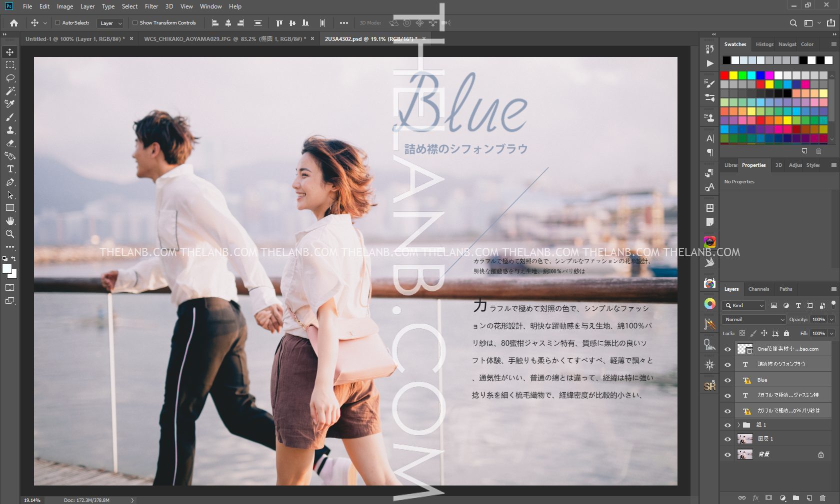The width and height of the screenshot is (840, 504).
Task: Open the Filter menu
Action: [151, 6]
